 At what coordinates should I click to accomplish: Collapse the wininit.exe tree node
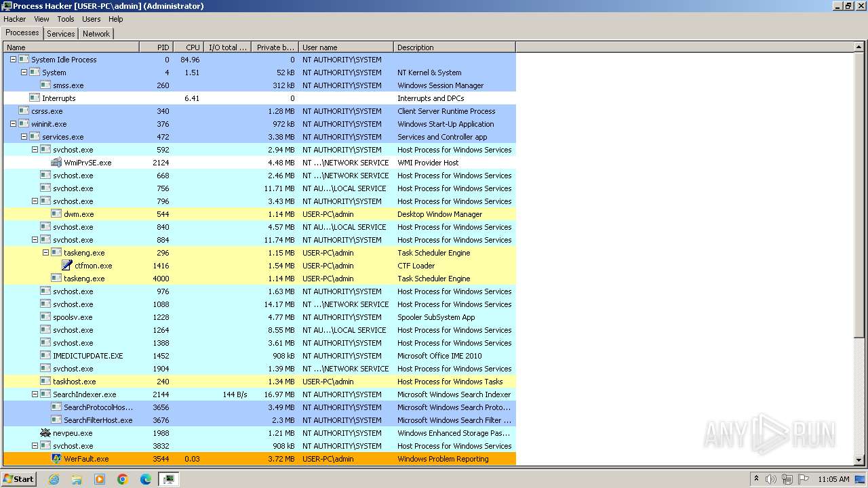click(x=13, y=124)
